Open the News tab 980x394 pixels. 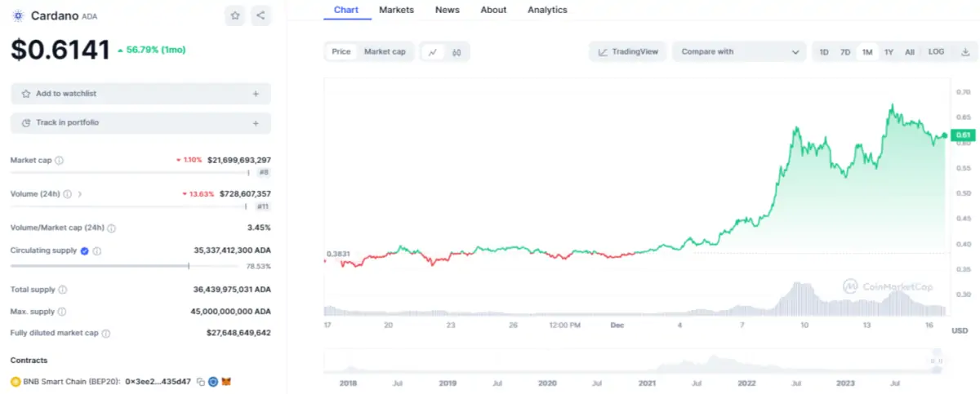[x=448, y=10]
